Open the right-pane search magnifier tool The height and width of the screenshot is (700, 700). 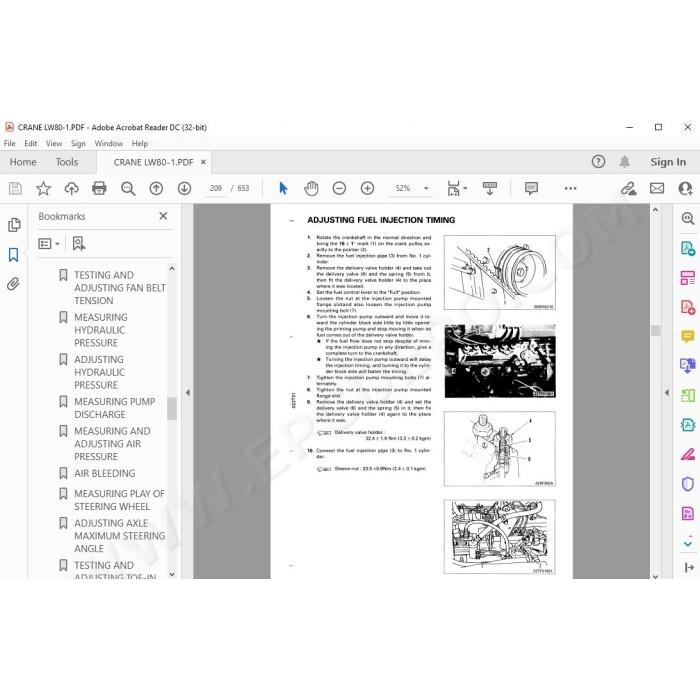tap(688, 218)
